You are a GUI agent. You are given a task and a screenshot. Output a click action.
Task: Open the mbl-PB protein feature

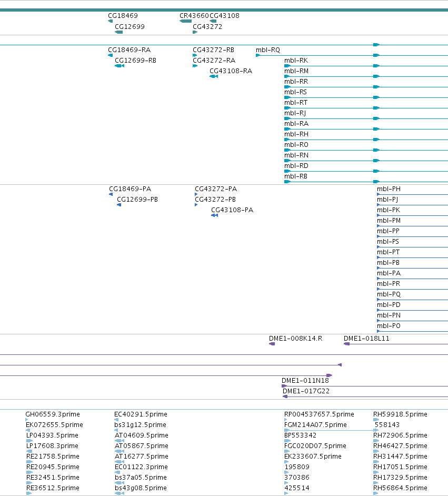[388, 263]
